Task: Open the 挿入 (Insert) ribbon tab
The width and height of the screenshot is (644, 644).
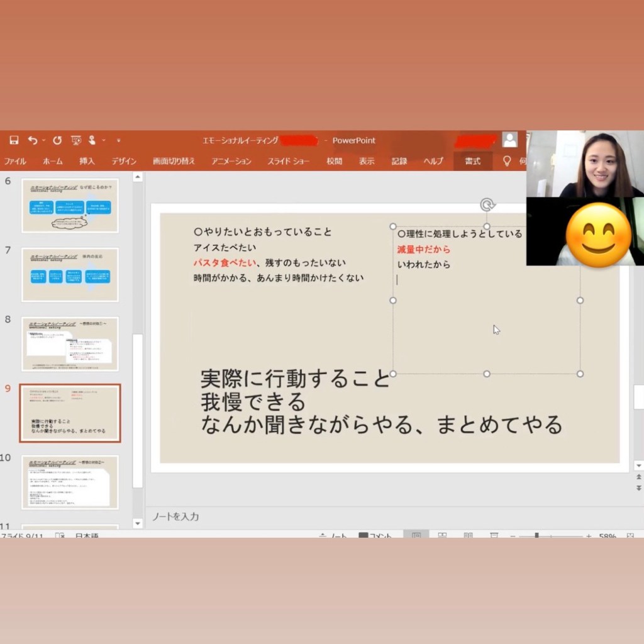Action: tap(87, 161)
